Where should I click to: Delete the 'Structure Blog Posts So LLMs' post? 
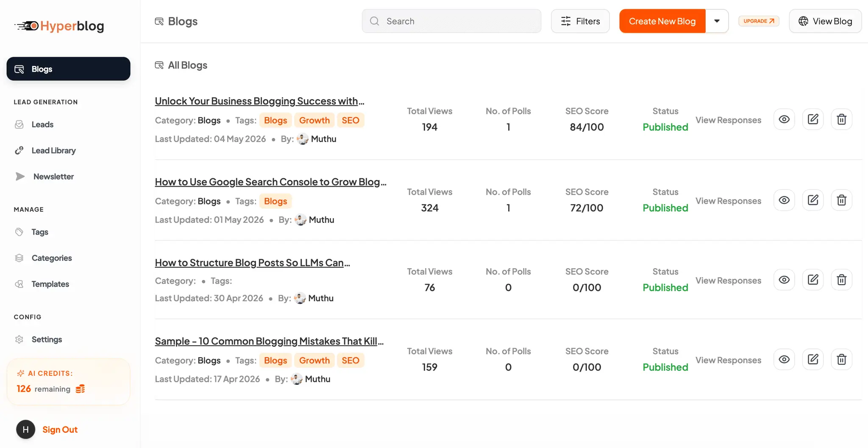click(842, 280)
